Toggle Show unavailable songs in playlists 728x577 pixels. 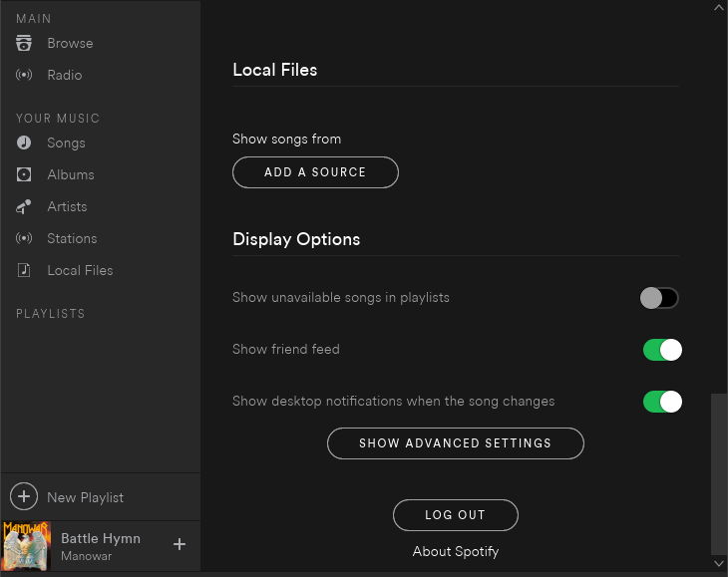point(659,298)
